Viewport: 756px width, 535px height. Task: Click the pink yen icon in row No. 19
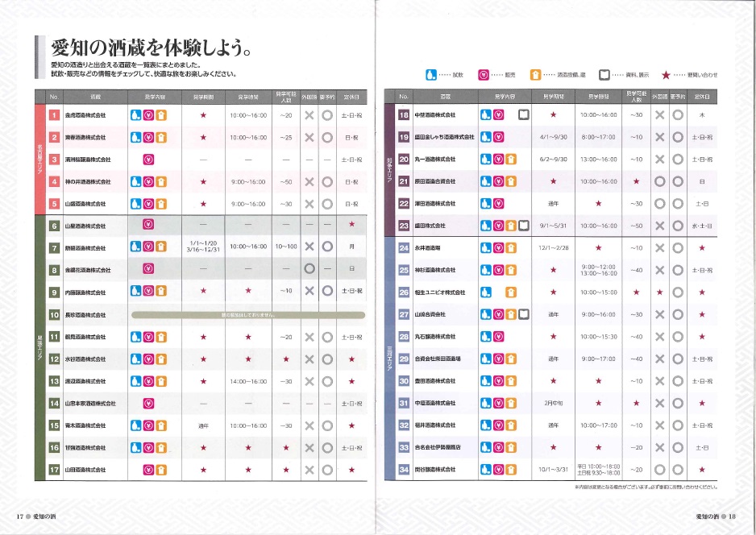499,137
